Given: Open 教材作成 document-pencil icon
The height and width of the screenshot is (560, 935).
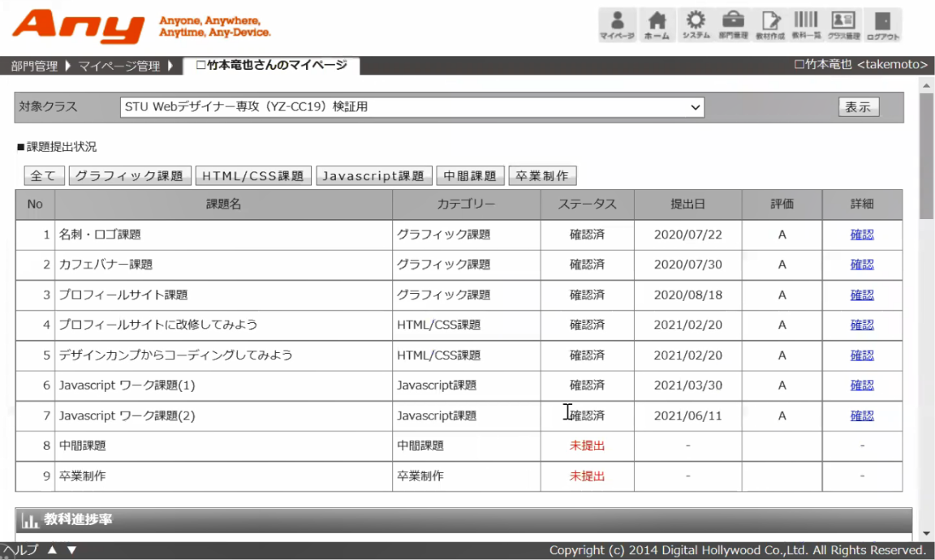Looking at the screenshot, I should (x=769, y=24).
